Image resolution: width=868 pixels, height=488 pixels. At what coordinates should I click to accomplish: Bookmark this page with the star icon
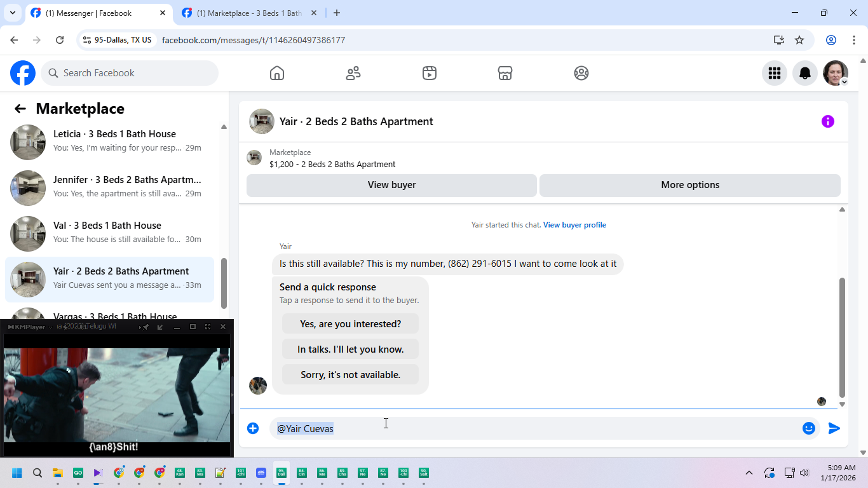click(799, 40)
